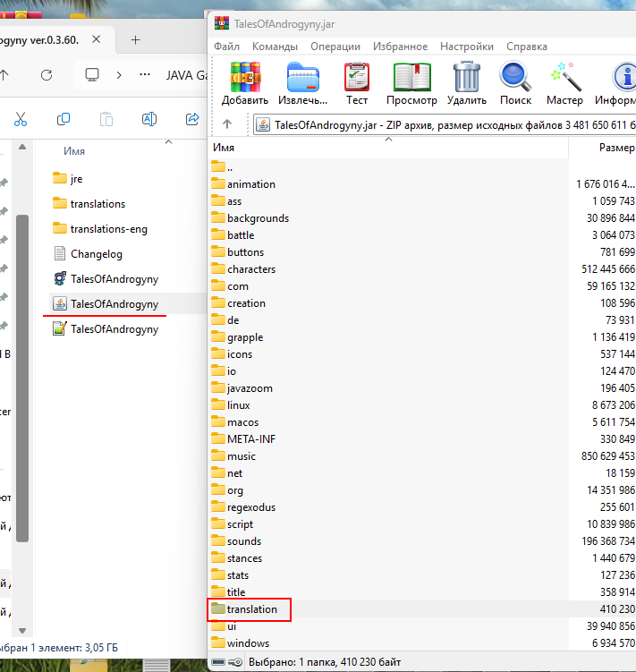The image size is (636, 672).
Task: Click the Мастер (Wizard) wand icon
Action: 565,77
